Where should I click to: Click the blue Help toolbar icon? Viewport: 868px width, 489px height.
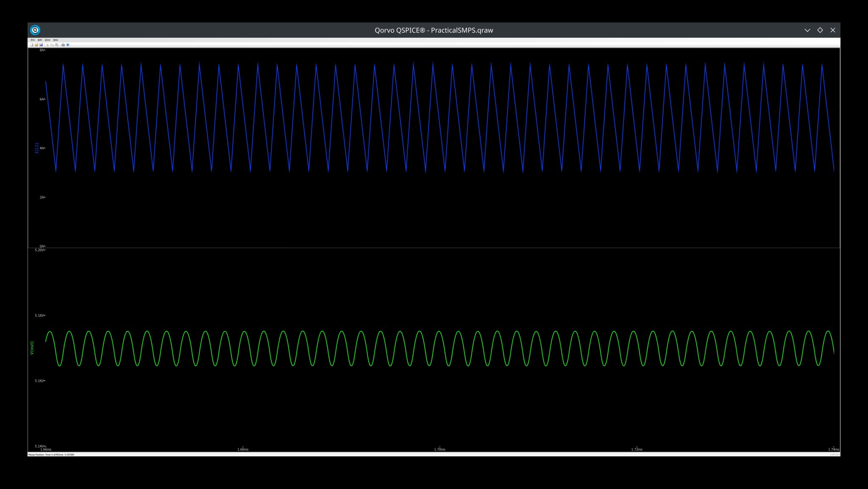(x=68, y=45)
